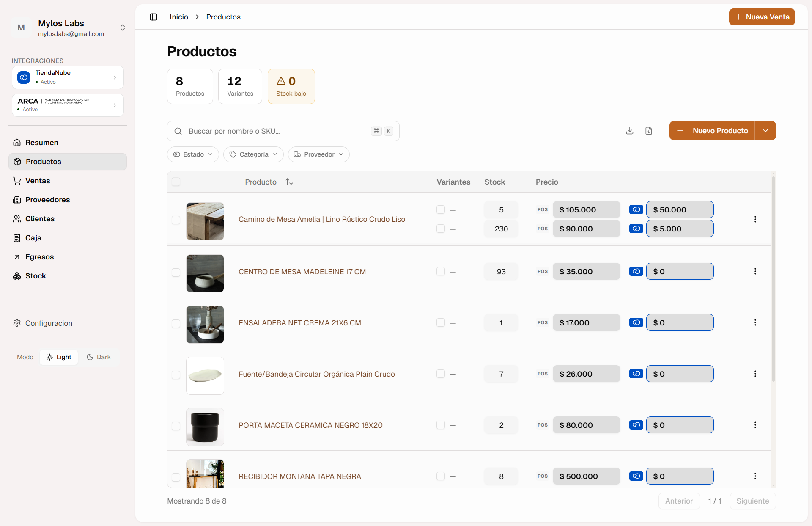The image size is (812, 526).
Task: Open the three-dot menu for PORTA MACETA
Action: [755, 425]
